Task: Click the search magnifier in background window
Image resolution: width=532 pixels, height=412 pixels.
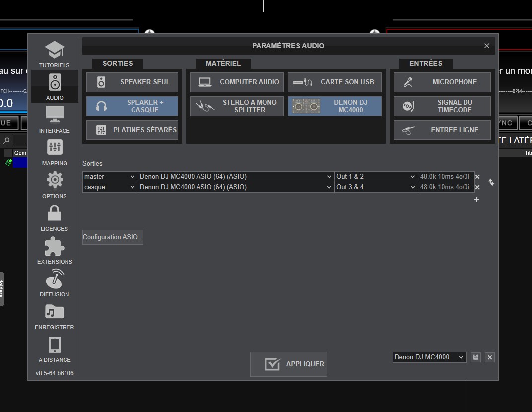Action: pos(6,140)
